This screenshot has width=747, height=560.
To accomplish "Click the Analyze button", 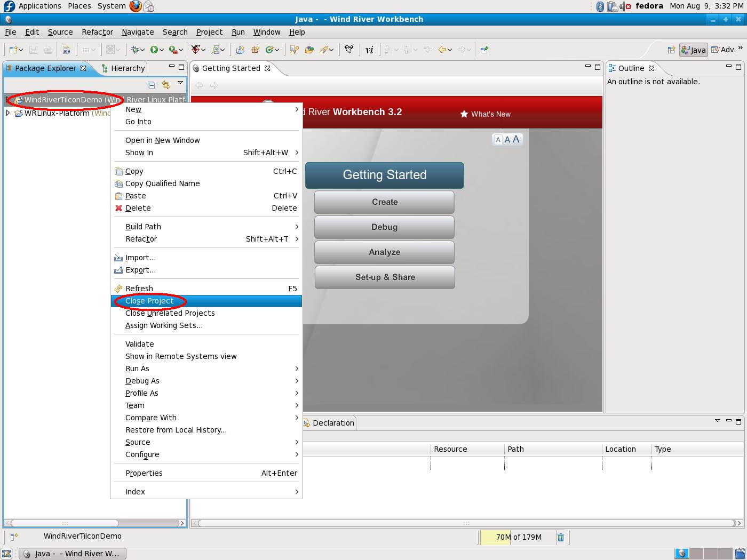I will click(x=384, y=252).
